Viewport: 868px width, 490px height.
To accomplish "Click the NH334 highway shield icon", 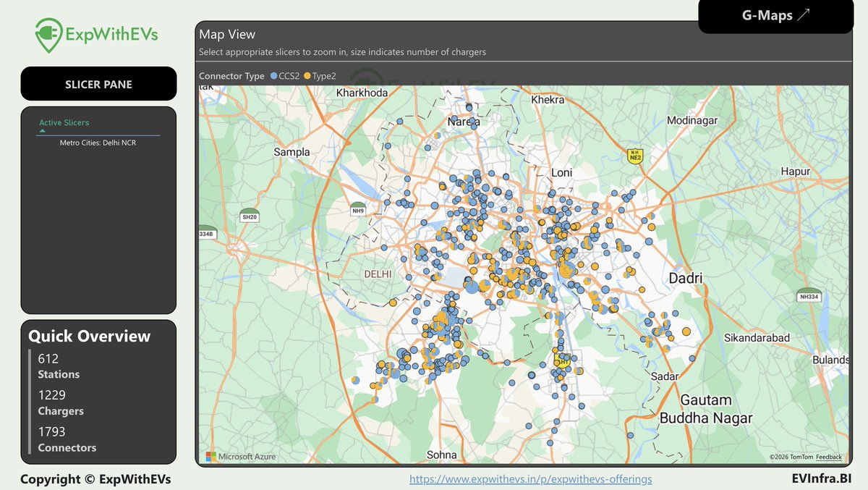I will [809, 295].
